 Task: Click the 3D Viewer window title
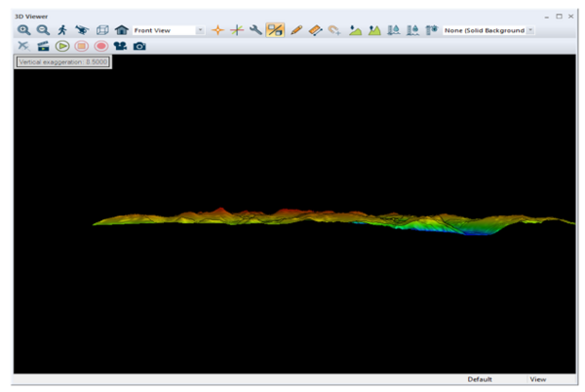(31, 17)
